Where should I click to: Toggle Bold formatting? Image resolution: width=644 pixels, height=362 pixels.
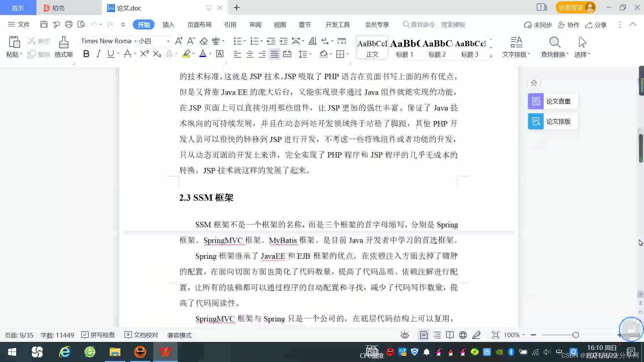coord(86,54)
